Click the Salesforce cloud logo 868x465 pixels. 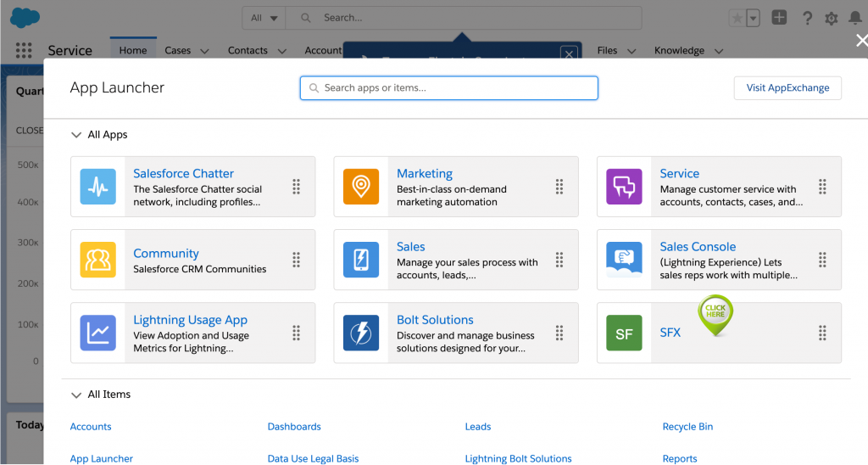pyautogui.click(x=25, y=18)
